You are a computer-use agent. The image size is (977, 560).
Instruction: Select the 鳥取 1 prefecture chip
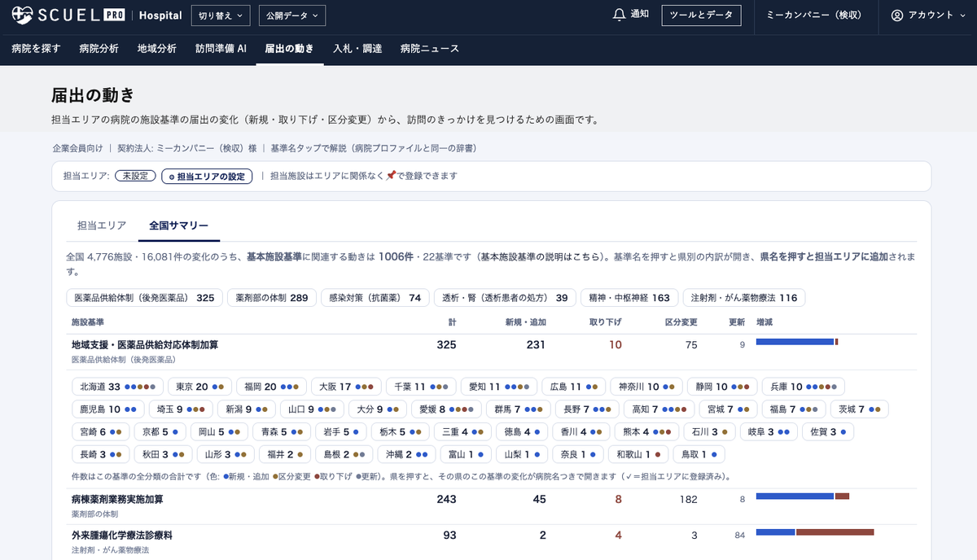click(x=699, y=455)
